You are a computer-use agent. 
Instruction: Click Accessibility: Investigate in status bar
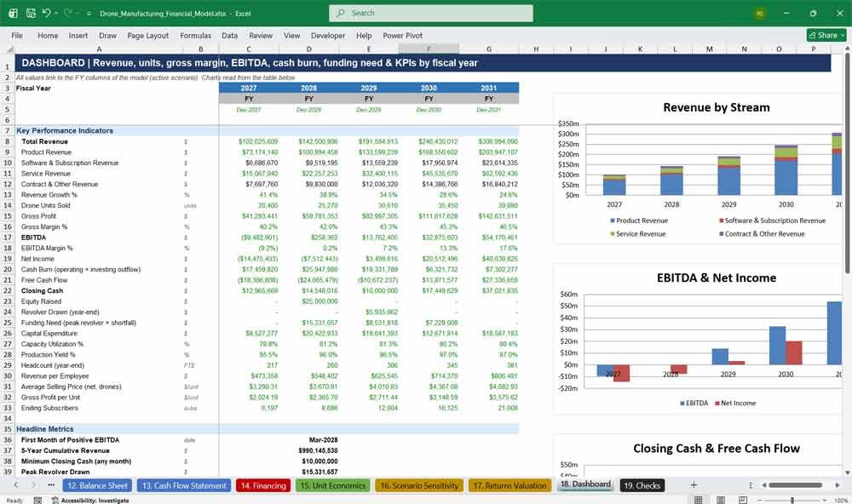click(90, 501)
